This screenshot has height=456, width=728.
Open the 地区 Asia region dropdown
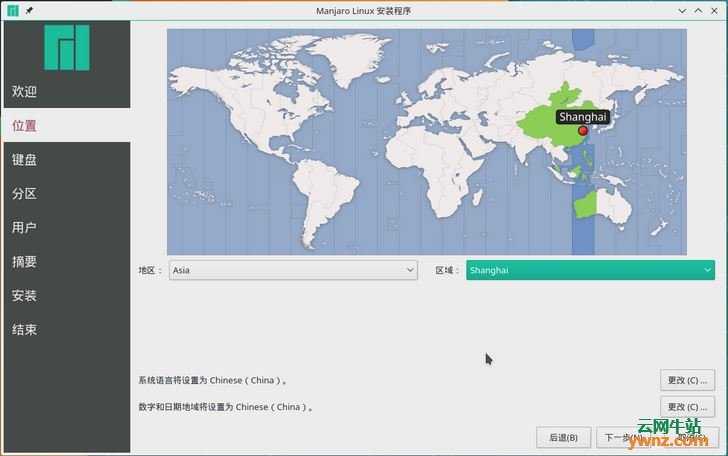pyautogui.click(x=293, y=270)
